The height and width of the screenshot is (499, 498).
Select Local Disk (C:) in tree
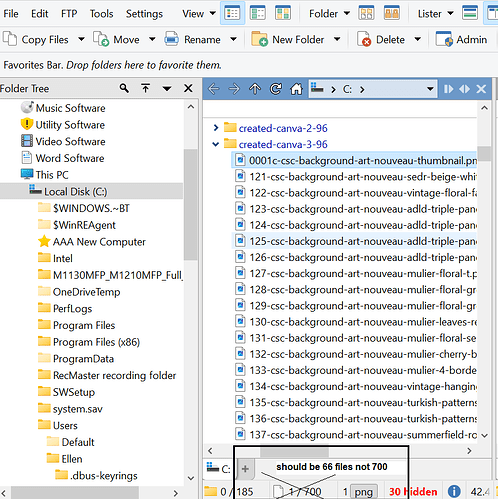[75, 192]
